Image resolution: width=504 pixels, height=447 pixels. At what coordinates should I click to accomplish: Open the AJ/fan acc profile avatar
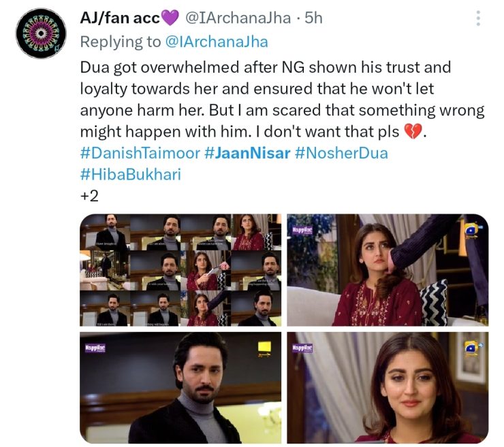point(41,33)
